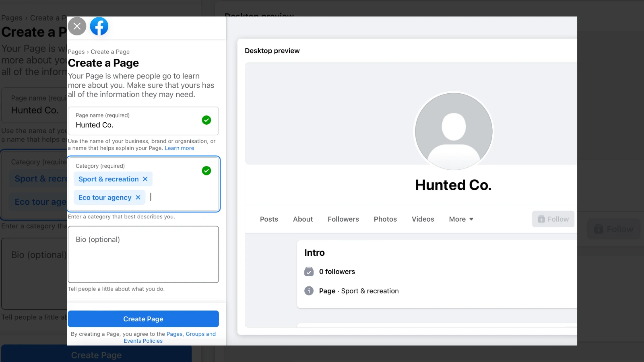Open the Posts tab in preview
Image resolution: width=644 pixels, height=362 pixels.
(269, 219)
